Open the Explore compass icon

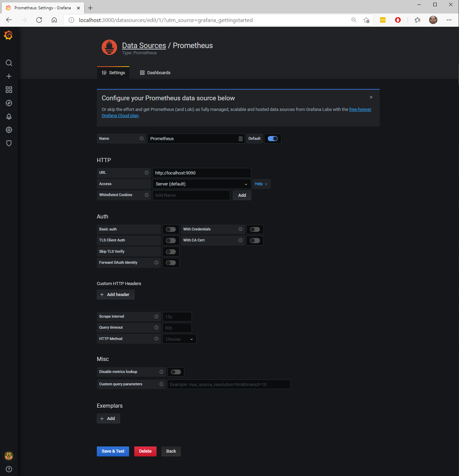[x=9, y=103]
